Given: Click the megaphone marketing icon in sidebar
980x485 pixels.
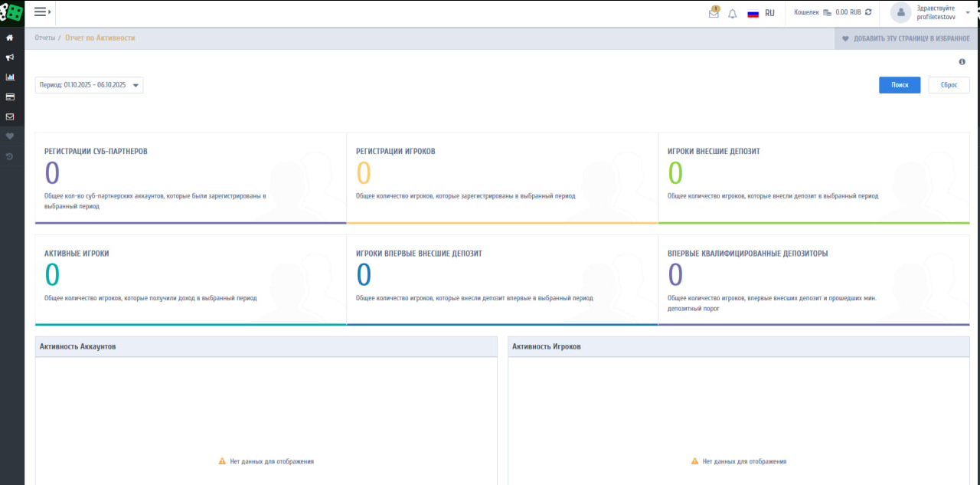Looking at the screenshot, I should [10, 57].
